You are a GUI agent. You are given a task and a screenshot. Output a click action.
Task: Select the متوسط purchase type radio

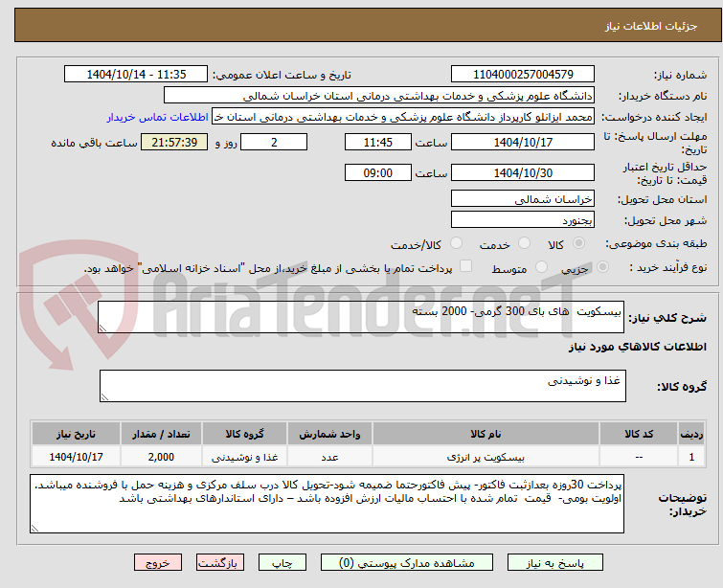(x=541, y=267)
